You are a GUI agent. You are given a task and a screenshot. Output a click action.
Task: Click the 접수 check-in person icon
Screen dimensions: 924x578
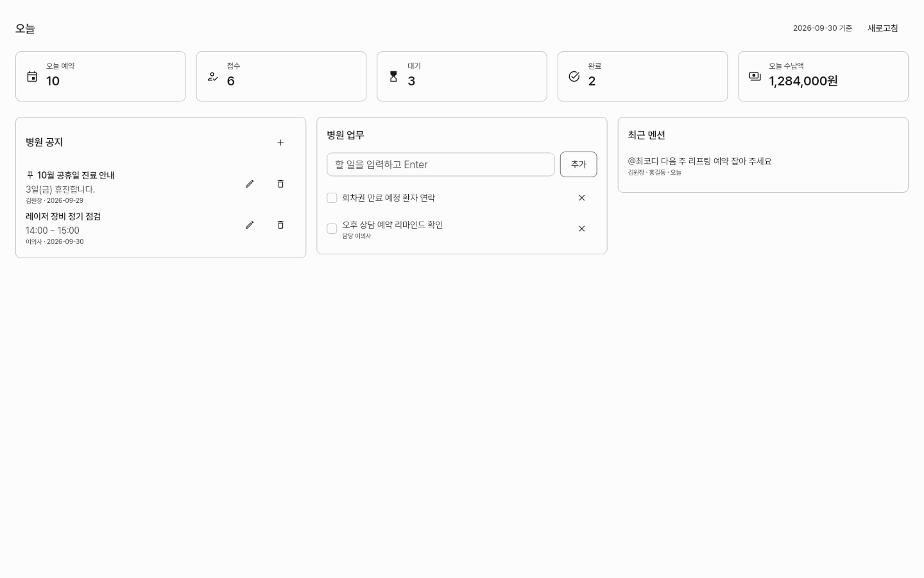point(213,76)
